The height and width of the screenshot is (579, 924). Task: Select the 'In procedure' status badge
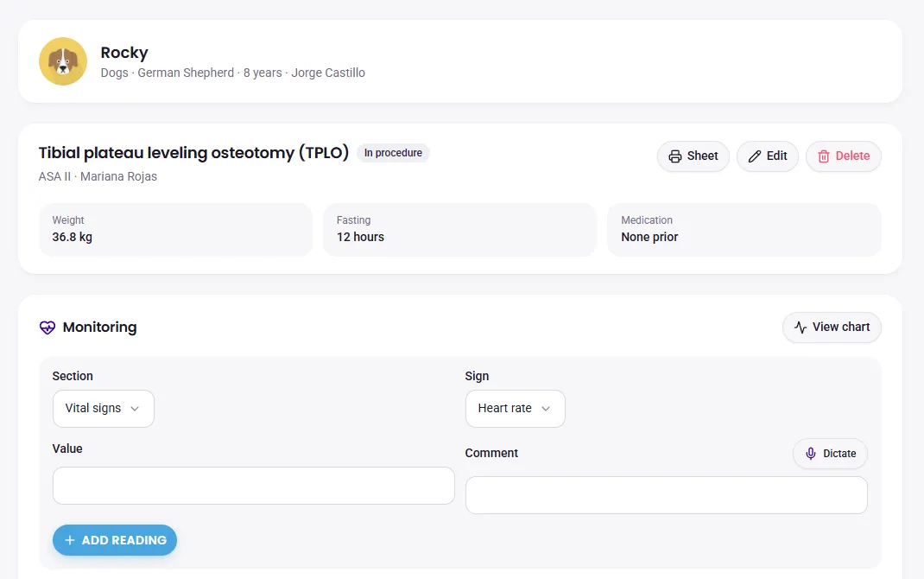point(393,153)
